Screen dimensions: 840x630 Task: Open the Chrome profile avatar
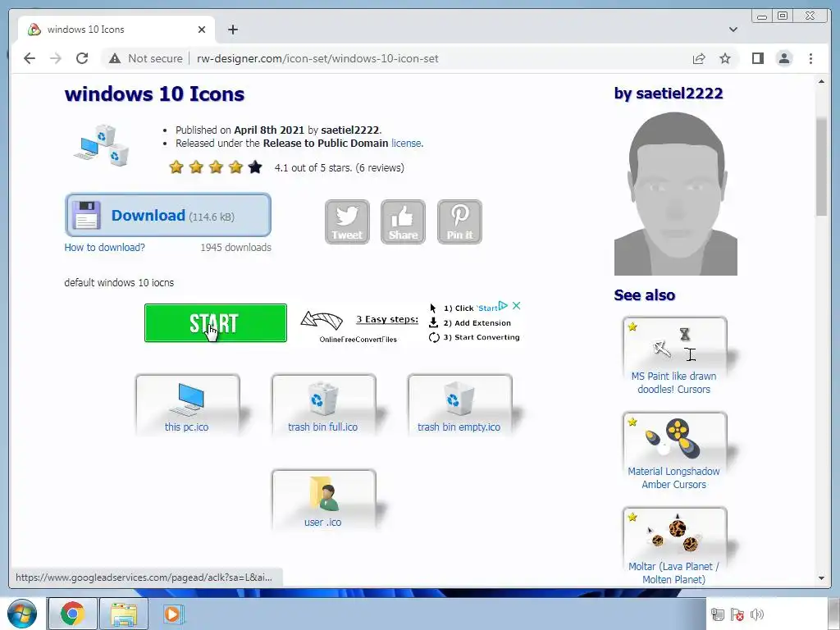[784, 58]
